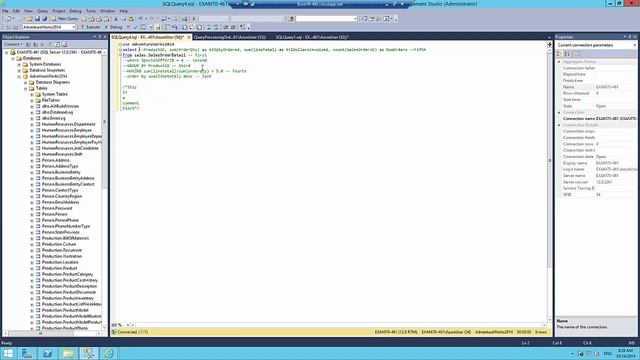This screenshot has height=360, width=640.
Task: Expand the System Tables folder
Action: (x=32, y=94)
